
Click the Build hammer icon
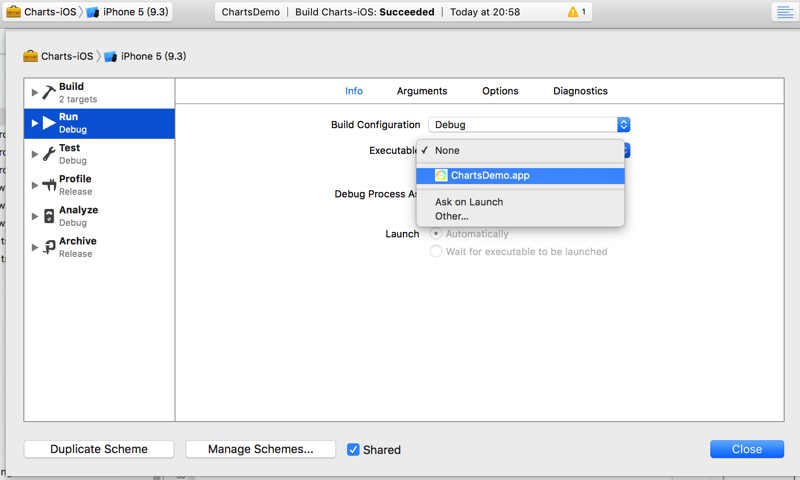(x=48, y=92)
